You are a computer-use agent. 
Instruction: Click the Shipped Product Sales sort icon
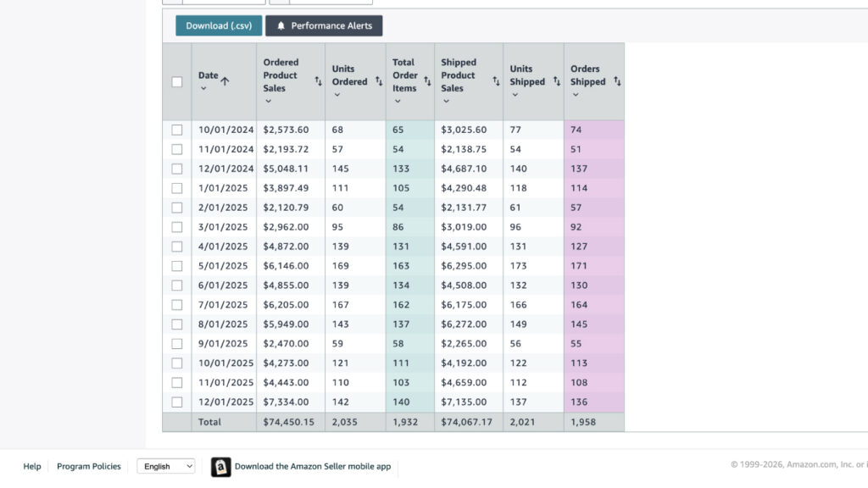(x=496, y=81)
